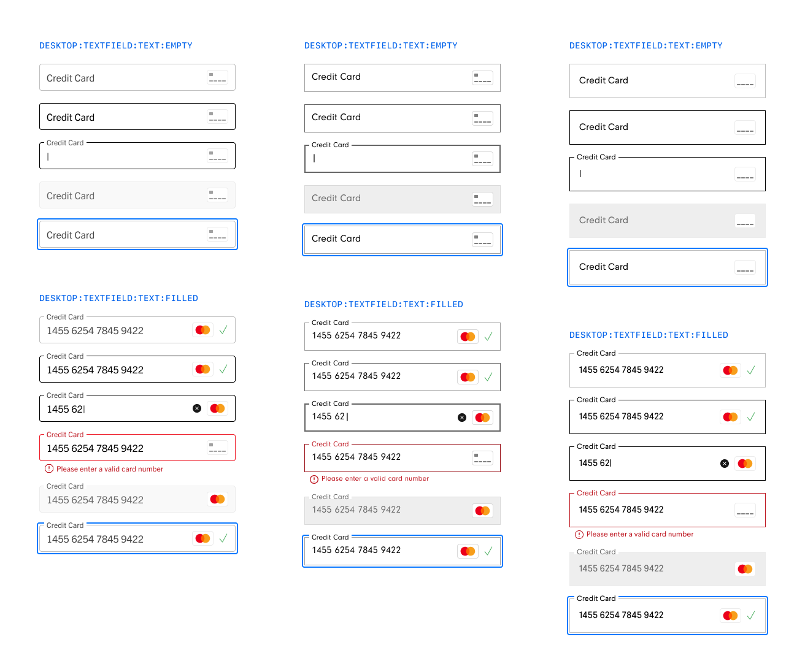Click the Mastercard icon in middle column's '1455 62' typing field
The width and height of the screenshot is (805, 672).
(482, 418)
